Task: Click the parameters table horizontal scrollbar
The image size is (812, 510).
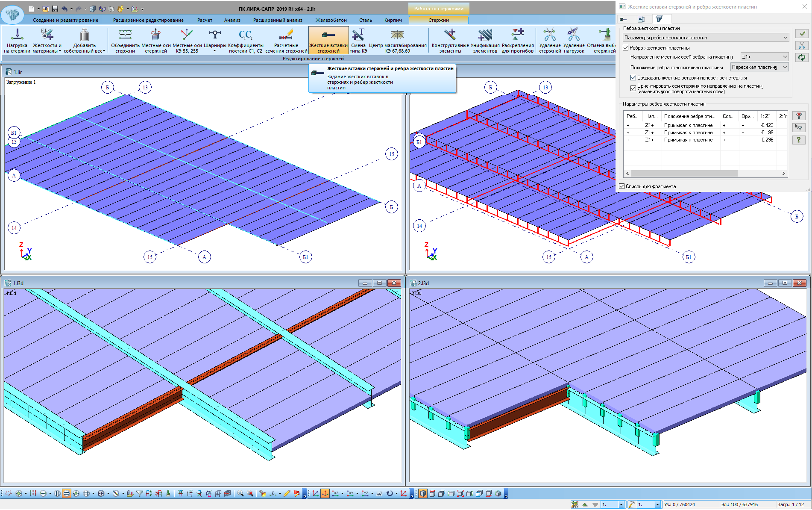Action: pos(684,174)
